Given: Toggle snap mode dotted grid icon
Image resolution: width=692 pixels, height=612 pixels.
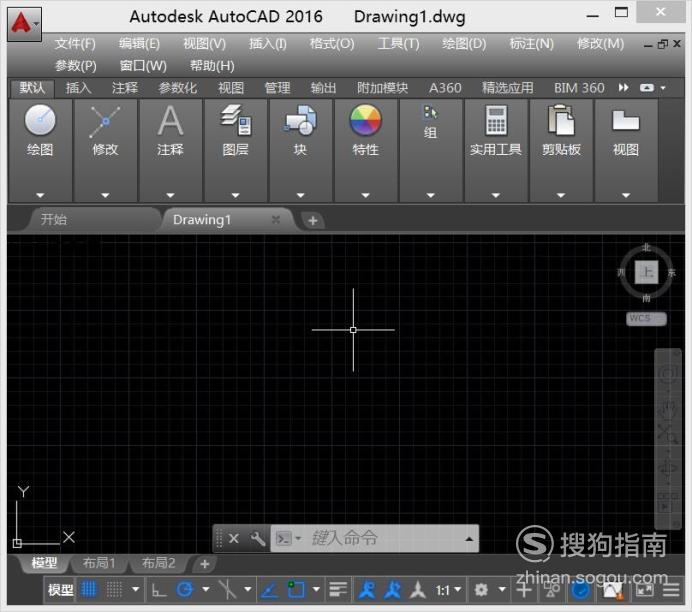Looking at the screenshot, I should [114, 589].
